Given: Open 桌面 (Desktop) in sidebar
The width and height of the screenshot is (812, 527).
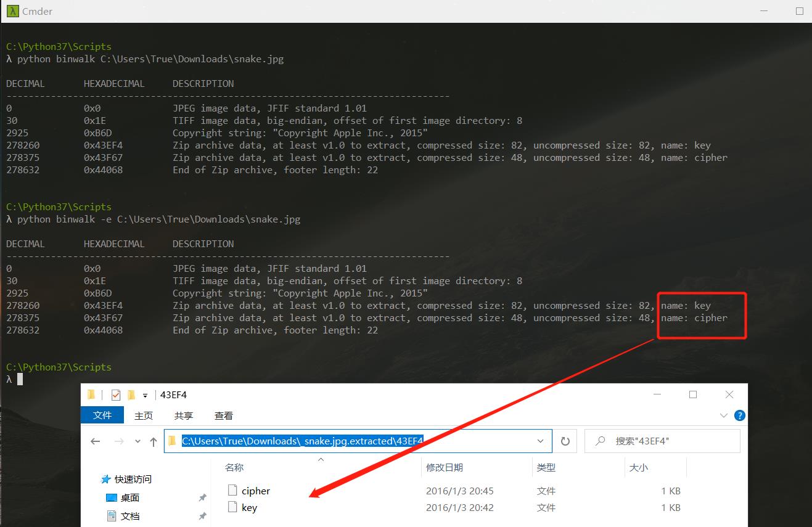Looking at the screenshot, I should [x=130, y=498].
